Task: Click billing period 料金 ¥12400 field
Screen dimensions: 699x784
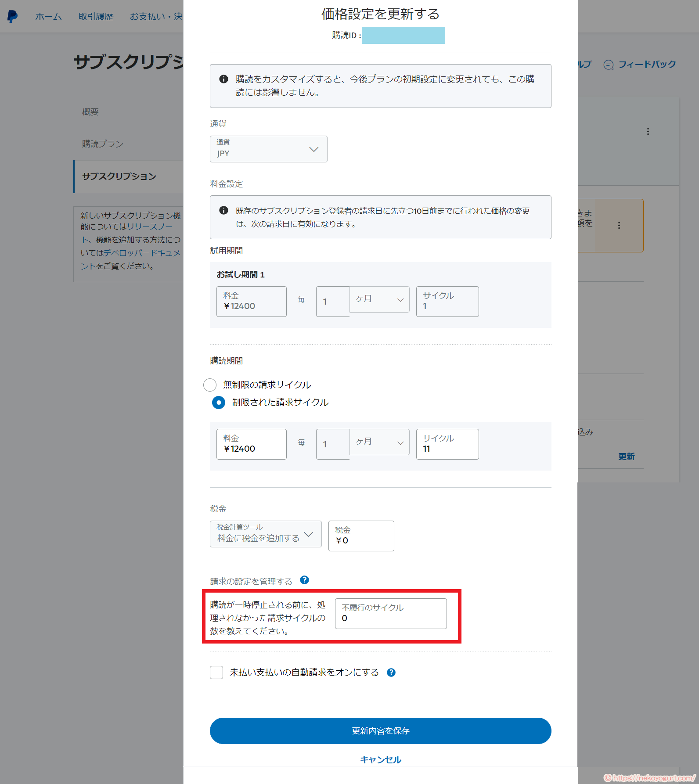Action: (251, 444)
